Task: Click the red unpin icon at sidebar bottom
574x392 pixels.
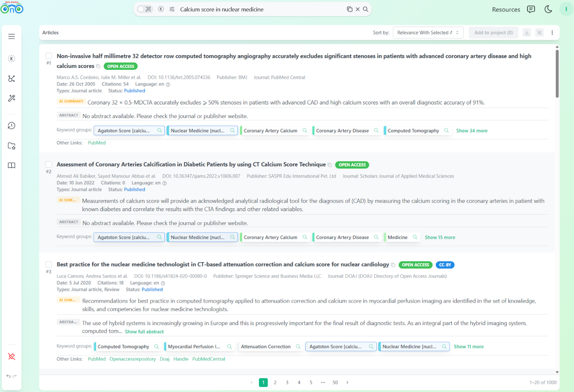Action: [x=11, y=356]
